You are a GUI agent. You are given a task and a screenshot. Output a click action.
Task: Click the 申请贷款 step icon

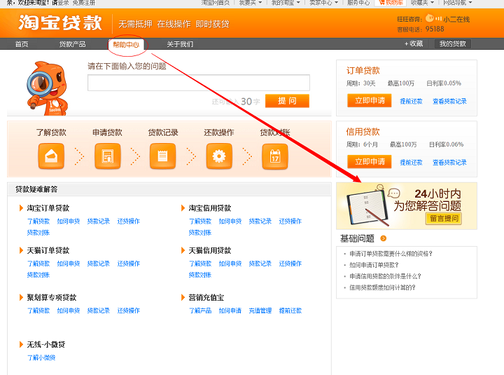click(x=107, y=156)
